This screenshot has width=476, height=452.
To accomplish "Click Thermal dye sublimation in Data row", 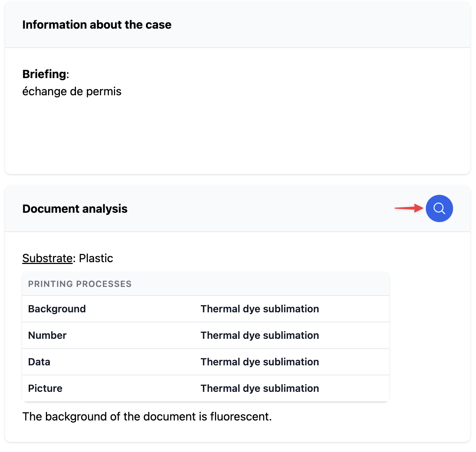I will click(260, 362).
